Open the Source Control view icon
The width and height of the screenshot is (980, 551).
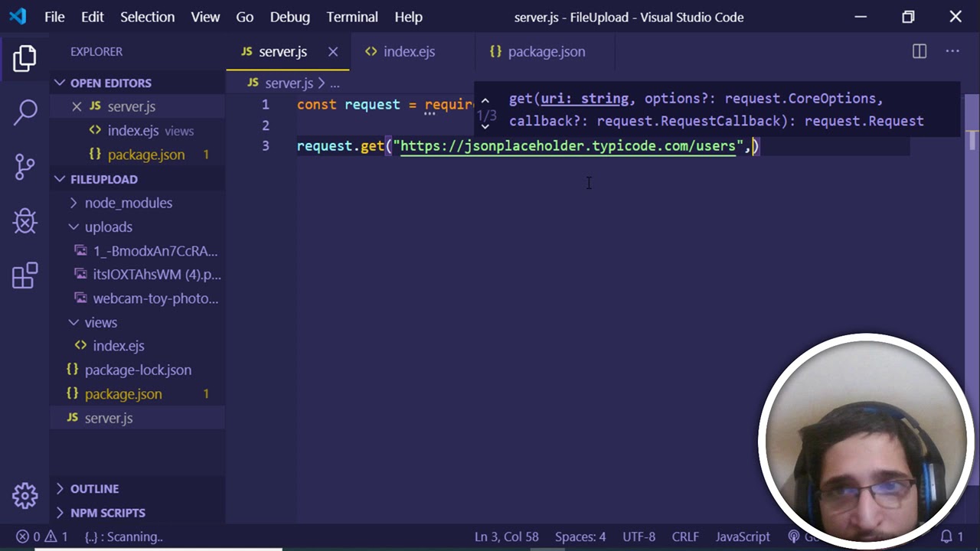point(24,166)
